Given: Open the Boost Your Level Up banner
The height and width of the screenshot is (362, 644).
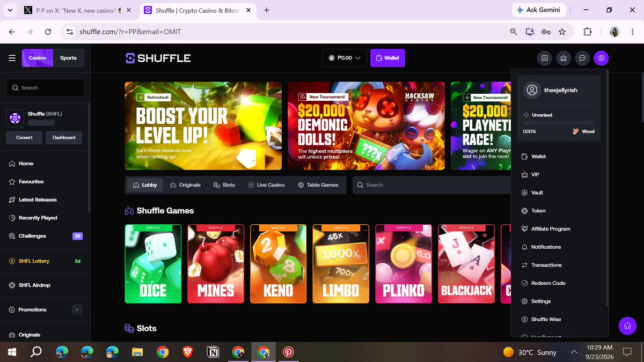Looking at the screenshot, I should pos(203,126).
